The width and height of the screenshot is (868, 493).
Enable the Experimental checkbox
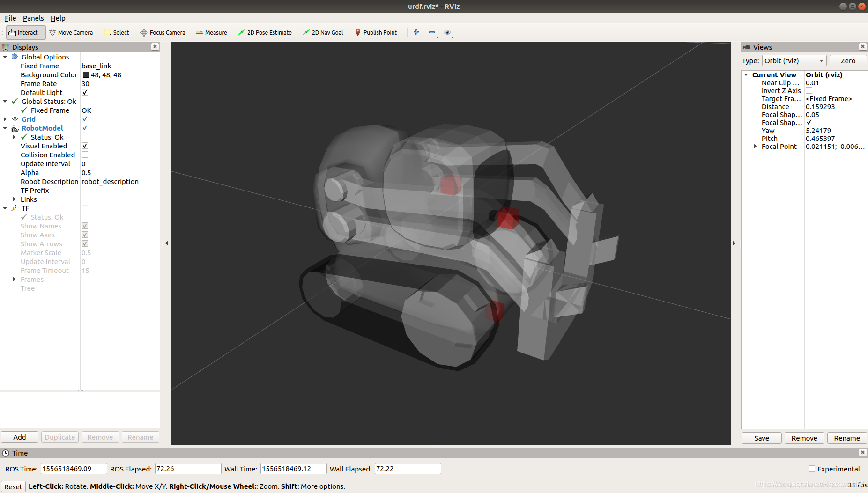(812, 469)
